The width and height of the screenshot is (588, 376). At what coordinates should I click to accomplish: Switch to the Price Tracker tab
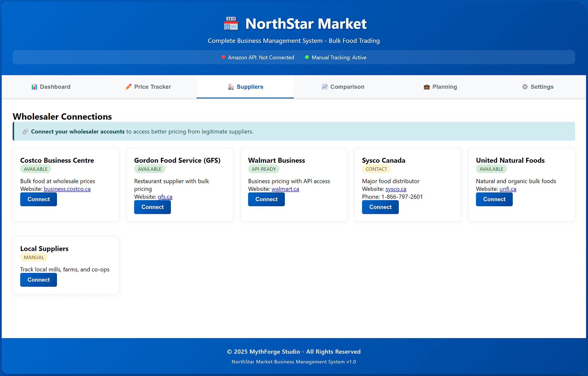click(148, 87)
